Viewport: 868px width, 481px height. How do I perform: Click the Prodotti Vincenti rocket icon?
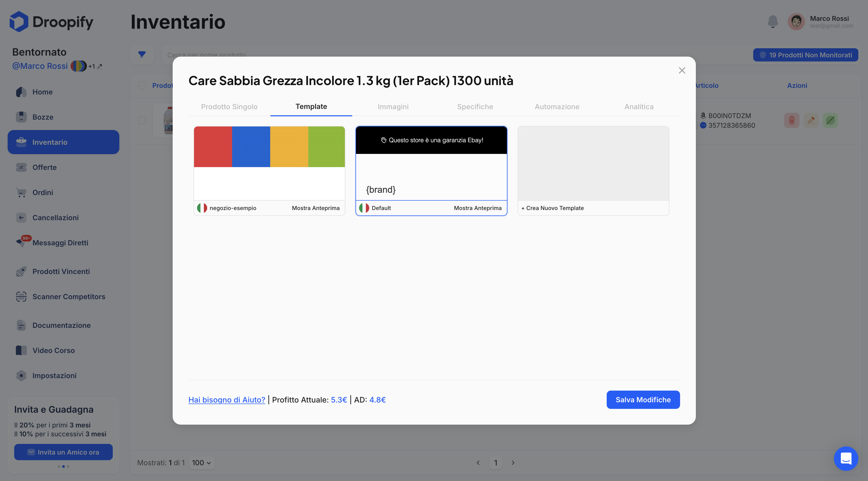[21, 271]
